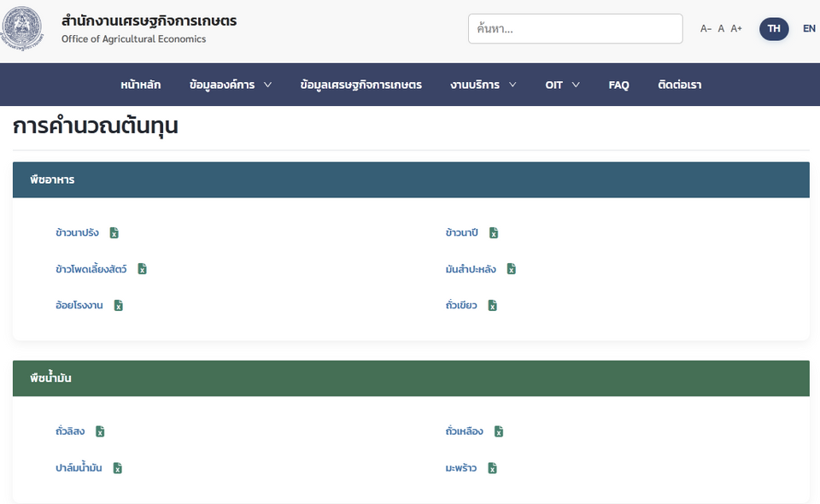The image size is (820, 504).
Task: Expand the งานบริการ dropdown menu
Action: (x=483, y=85)
